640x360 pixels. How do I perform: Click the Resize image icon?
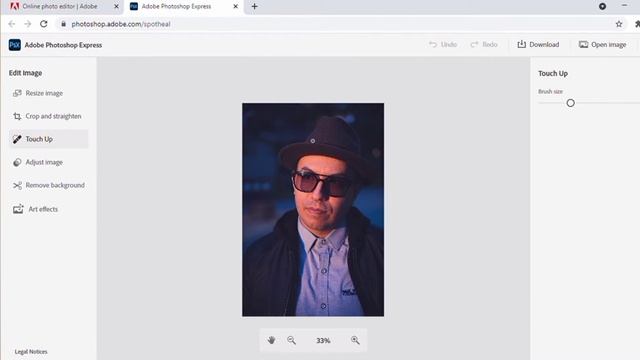17,93
